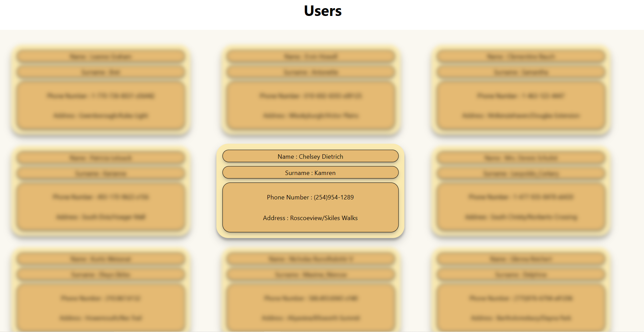Select the bottom-middle user card
The image size is (644, 332).
[x=310, y=292]
